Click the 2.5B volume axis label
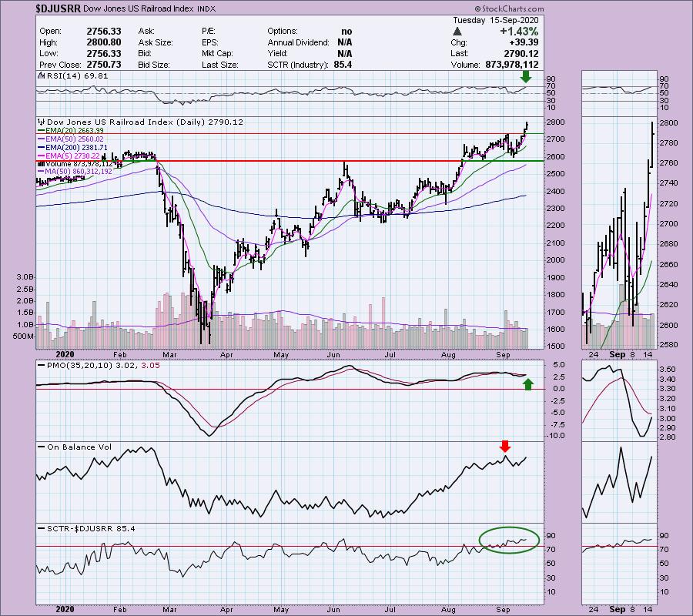The width and height of the screenshot is (693, 616). (25, 289)
